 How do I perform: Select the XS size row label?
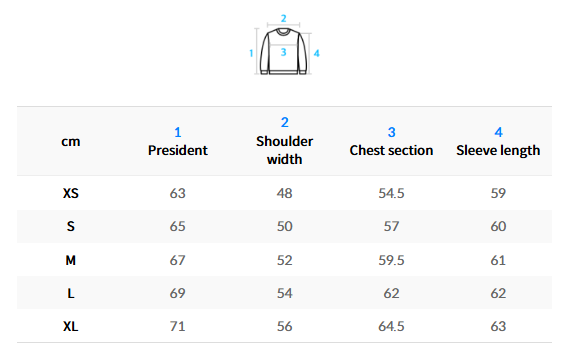coord(71,193)
